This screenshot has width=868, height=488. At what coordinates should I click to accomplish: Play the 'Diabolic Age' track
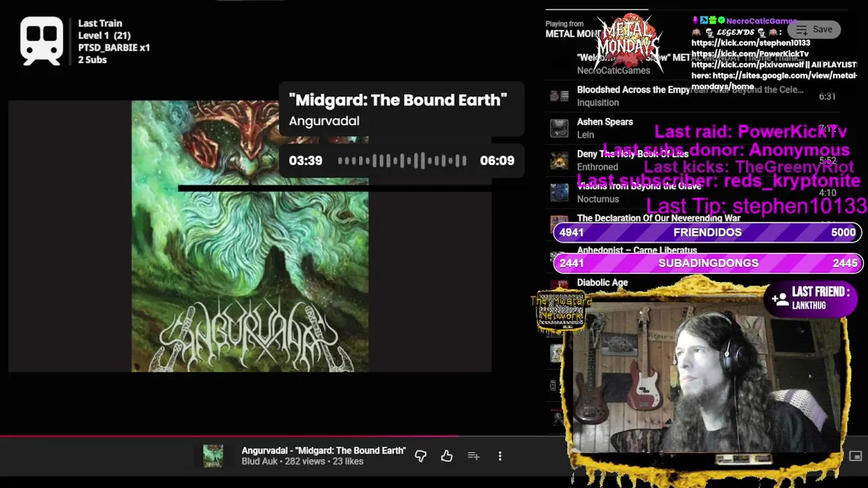click(x=602, y=283)
